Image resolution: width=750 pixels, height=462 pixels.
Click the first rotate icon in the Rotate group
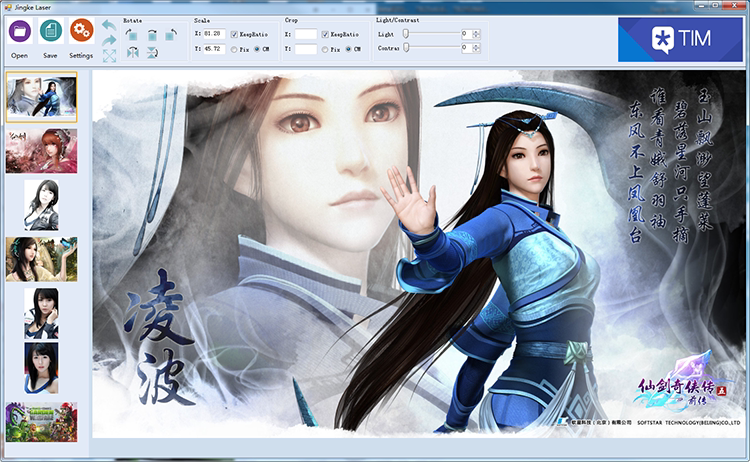[x=132, y=34]
